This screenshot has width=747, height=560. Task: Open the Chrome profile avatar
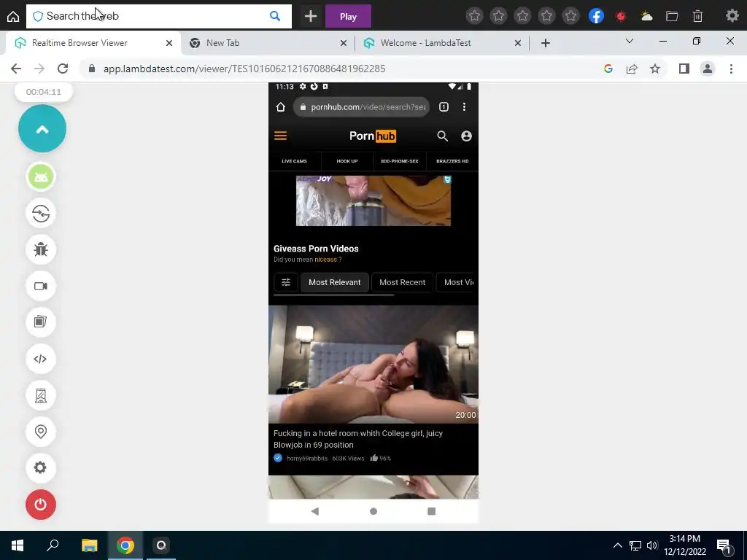tap(708, 69)
